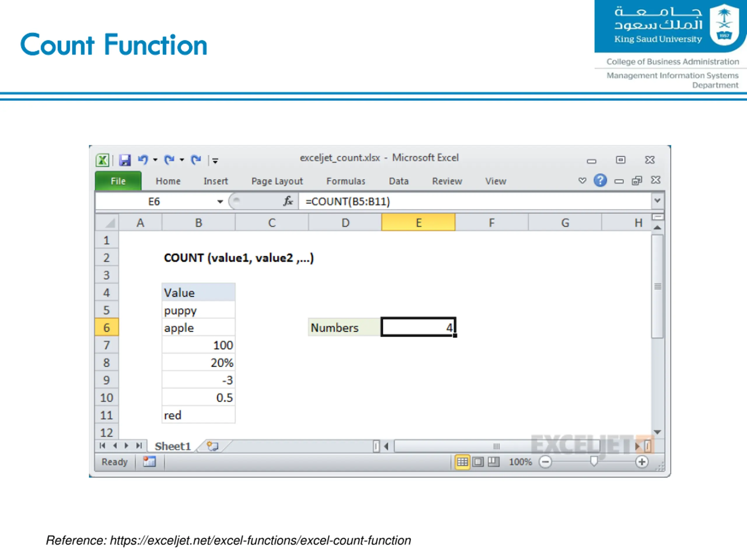
Task: Select the cell showing 20%
Action: click(199, 363)
